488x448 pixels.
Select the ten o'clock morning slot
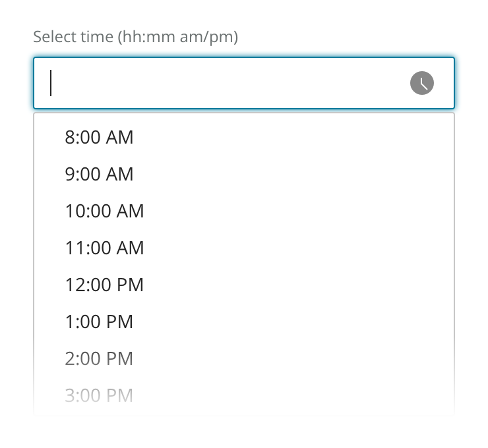[104, 211]
